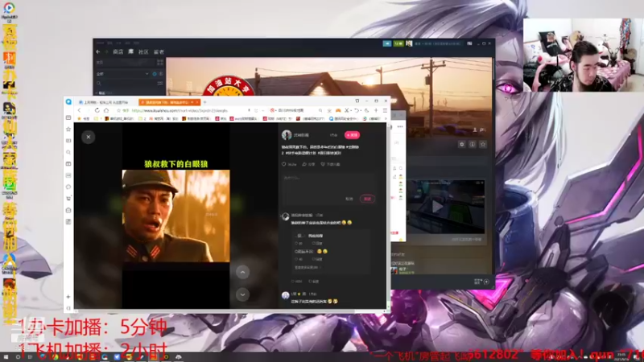Click the share icon under the video description
The height and width of the screenshot is (362, 644).
click(x=304, y=164)
